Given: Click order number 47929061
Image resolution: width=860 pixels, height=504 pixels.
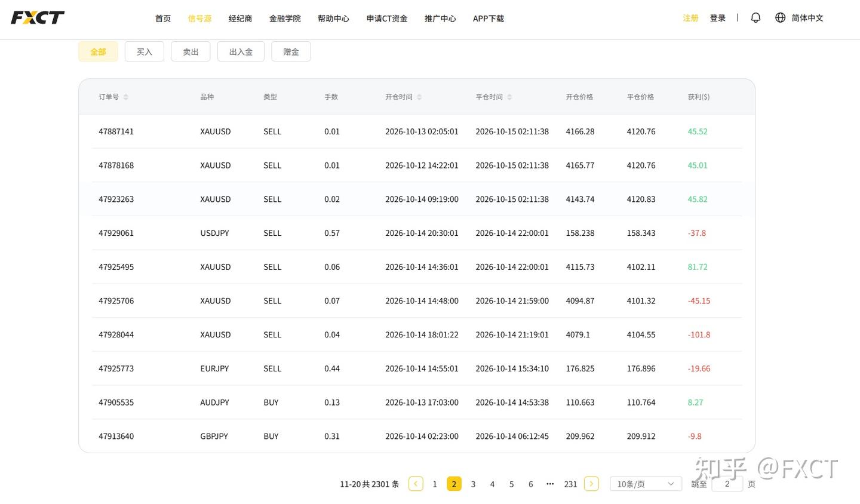Looking at the screenshot, I should pyautogui.click(x=116, y=233).
